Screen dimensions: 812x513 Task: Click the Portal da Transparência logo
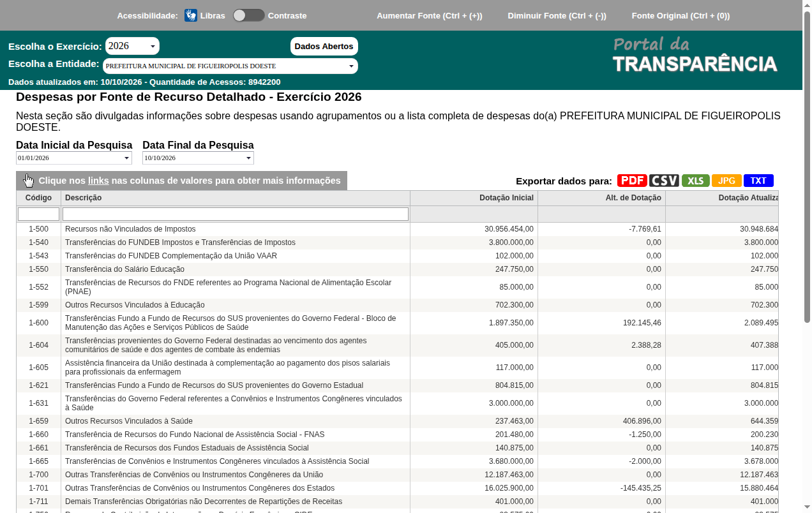tap(695, 54)
